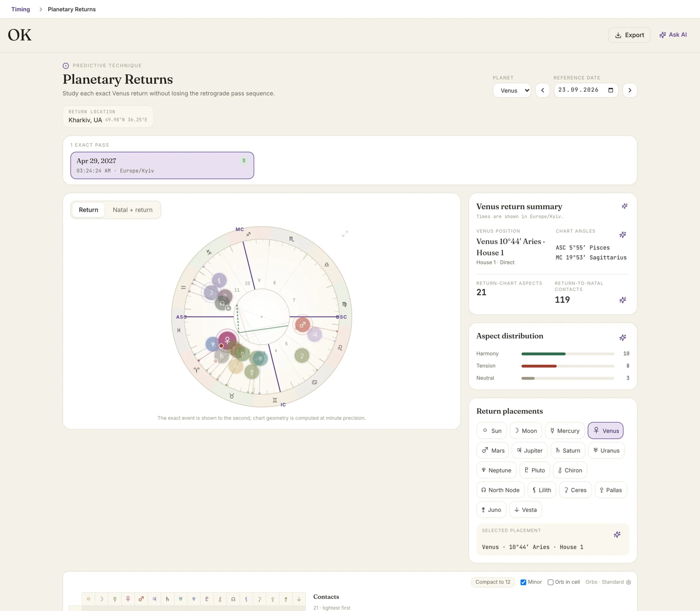Open the Planet dropdown showing Venus
The image size is (700, 611).
(512, 90)
